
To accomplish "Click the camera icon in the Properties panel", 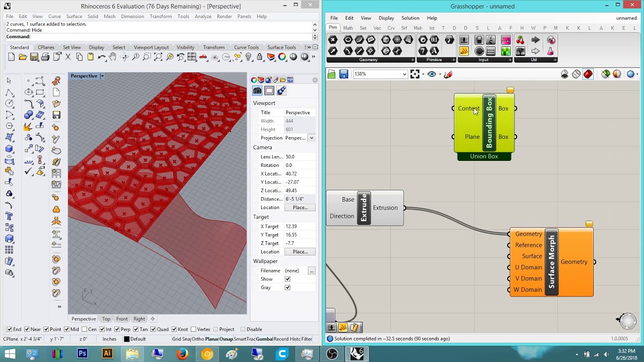I will tap(257, 91).
